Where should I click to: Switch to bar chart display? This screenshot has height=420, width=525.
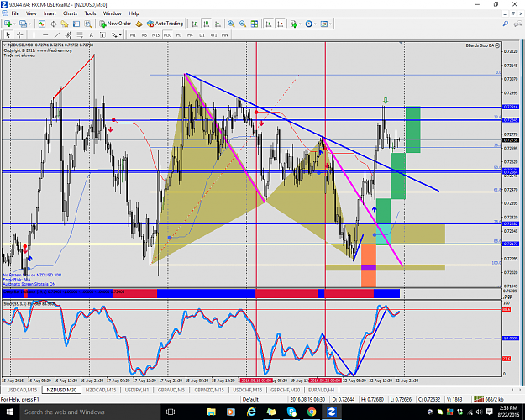[x=195, y=24]
